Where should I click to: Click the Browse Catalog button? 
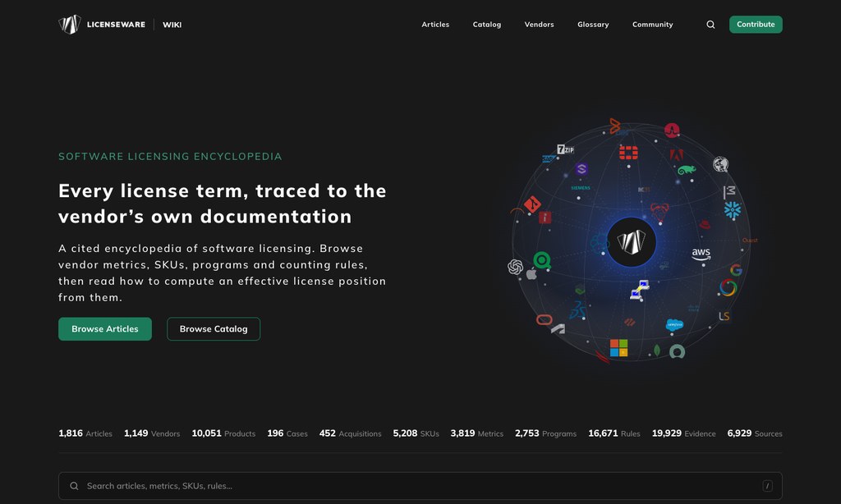[x=214, y=328]
